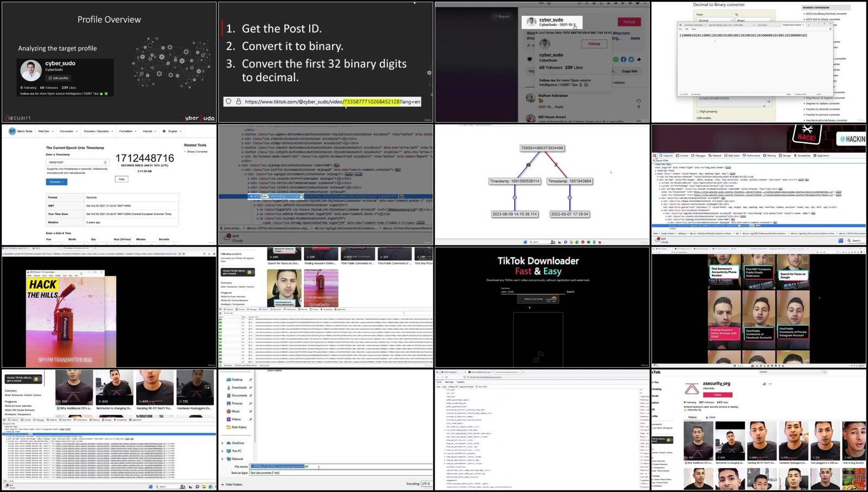Expand the This PC tree node

tap(222, 451)
